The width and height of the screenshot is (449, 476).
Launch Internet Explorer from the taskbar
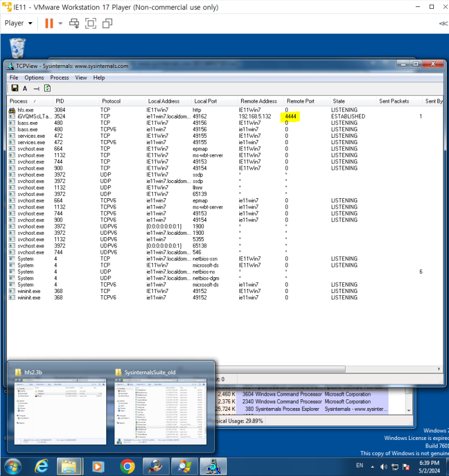coord(41,466)
